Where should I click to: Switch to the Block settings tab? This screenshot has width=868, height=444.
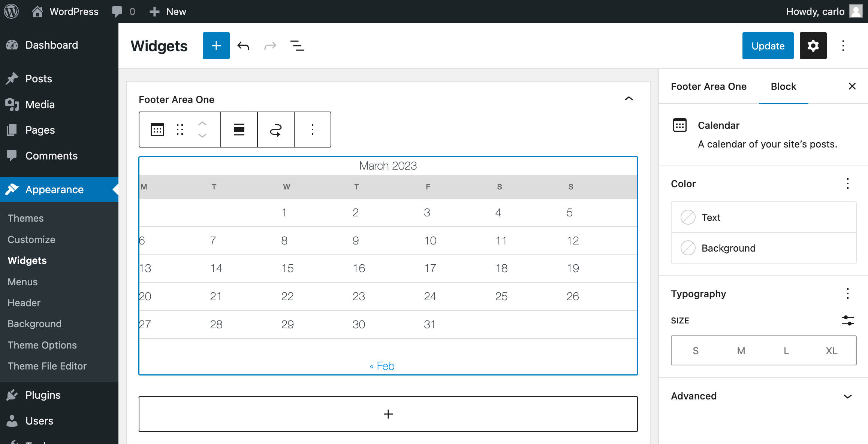tap(784, 86)
